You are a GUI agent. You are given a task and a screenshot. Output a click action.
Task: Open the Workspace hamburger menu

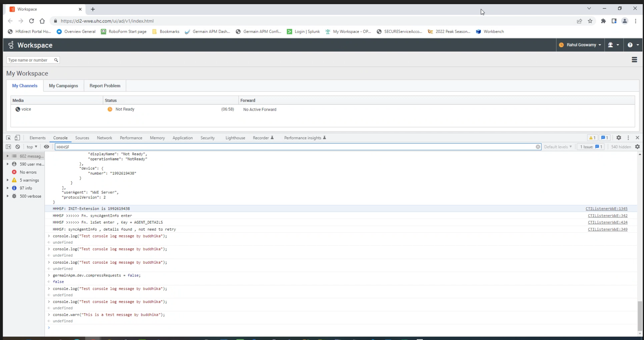point(634,60)
